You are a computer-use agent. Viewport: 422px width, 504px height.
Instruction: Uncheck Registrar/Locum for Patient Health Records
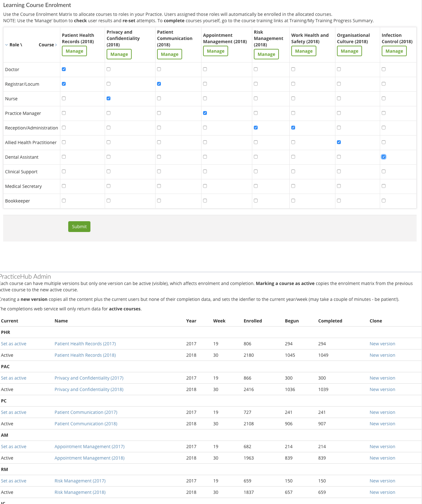click(x=64, y=84)
